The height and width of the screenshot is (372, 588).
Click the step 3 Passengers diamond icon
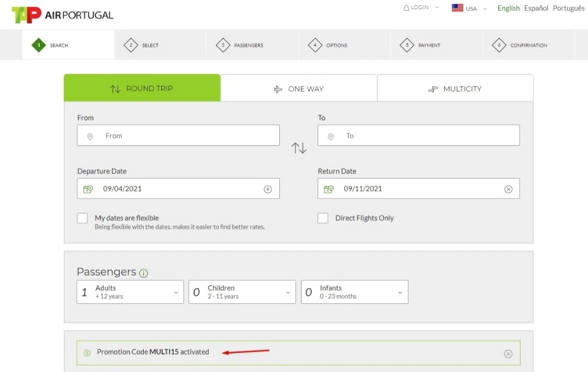tap(223, 45)
